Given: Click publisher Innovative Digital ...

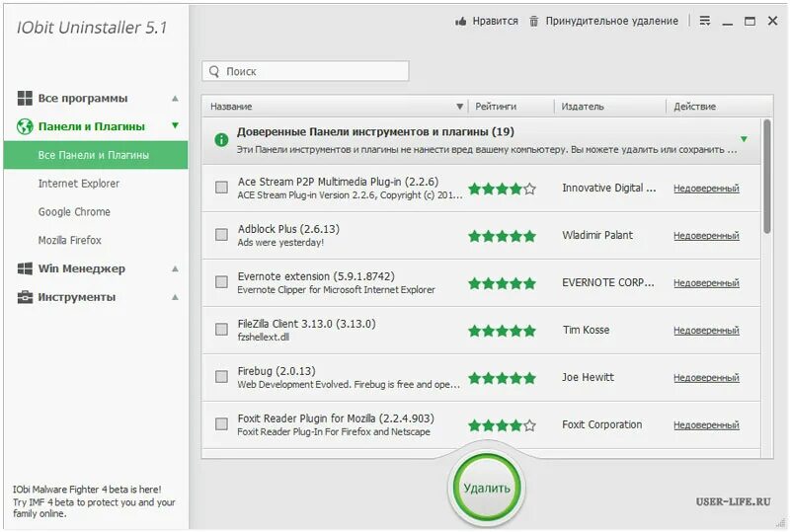Looking at the screenshot, I should pyautogui.click(x=609, y=188).
